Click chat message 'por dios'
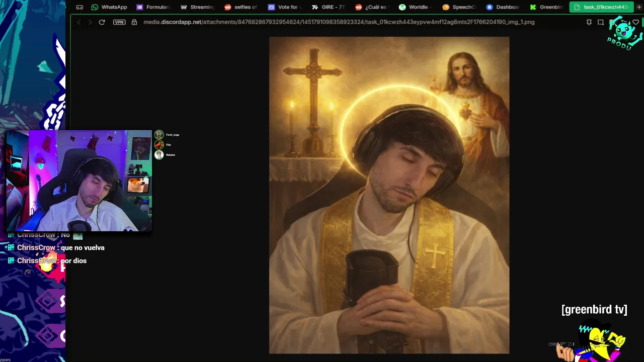644x362 pixels. click(x=73, y=261)
